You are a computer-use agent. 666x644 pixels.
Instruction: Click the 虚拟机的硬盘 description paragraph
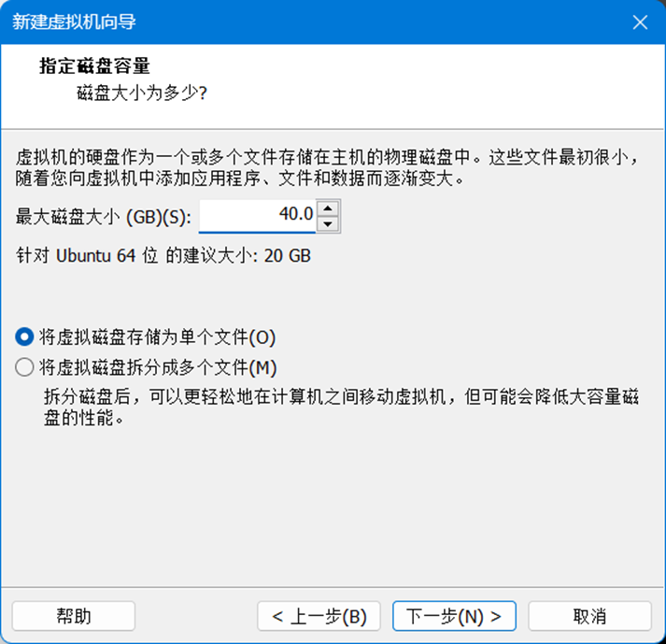(x=327, y=167)
